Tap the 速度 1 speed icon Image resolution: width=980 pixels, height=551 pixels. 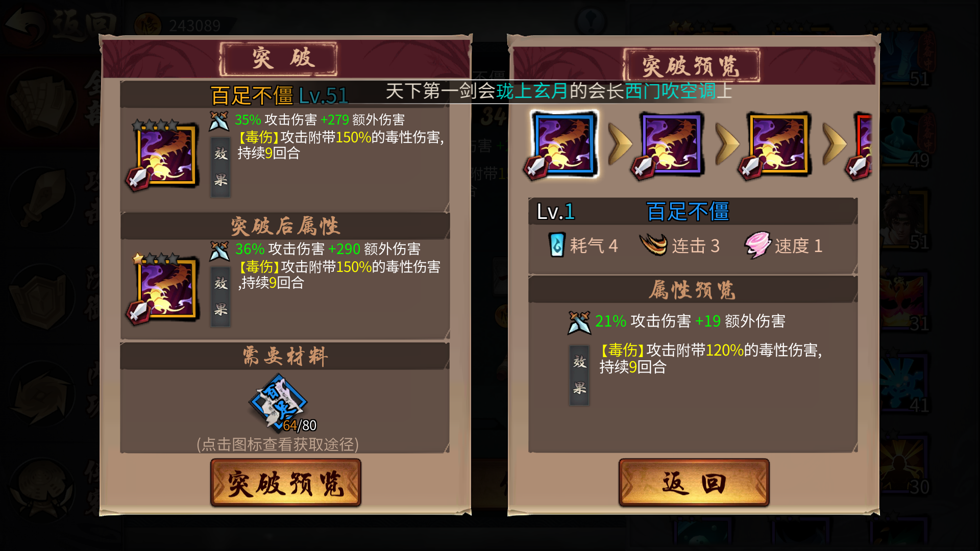758,245
